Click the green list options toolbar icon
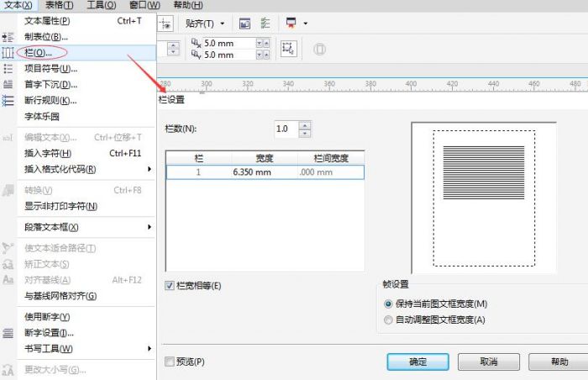Screen dimensions: 588x380 click(x=265, y=24)
